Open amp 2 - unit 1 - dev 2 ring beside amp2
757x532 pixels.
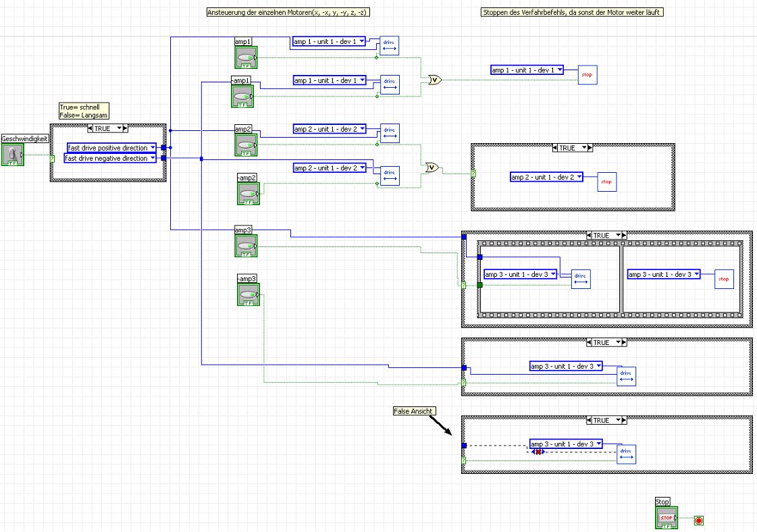coord(330,129)
